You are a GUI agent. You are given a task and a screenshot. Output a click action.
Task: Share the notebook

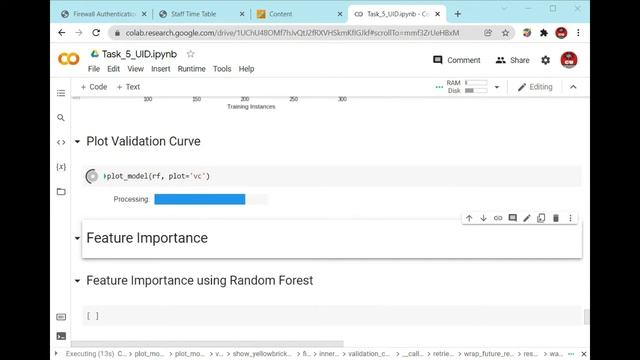(512, 60)
